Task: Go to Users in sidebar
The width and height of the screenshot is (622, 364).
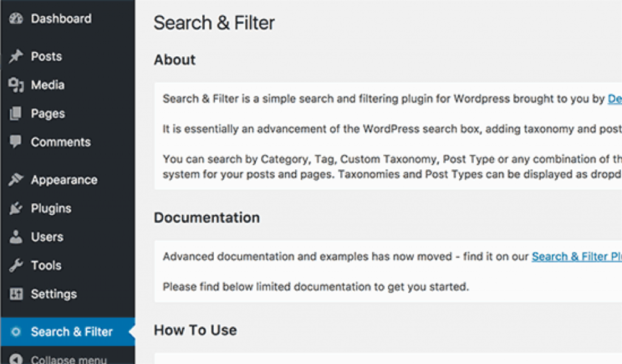Action: pyautogui.click(x=47, y=237)
